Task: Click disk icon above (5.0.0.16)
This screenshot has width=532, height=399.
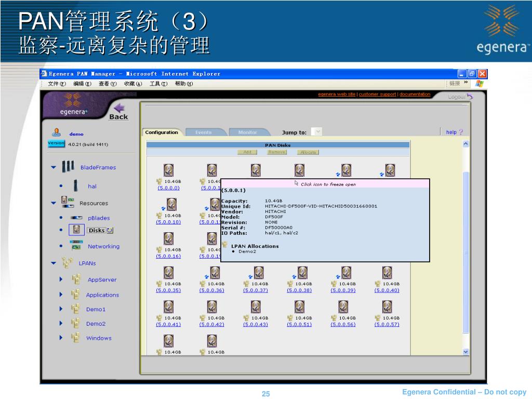Action: pos(169,238)
